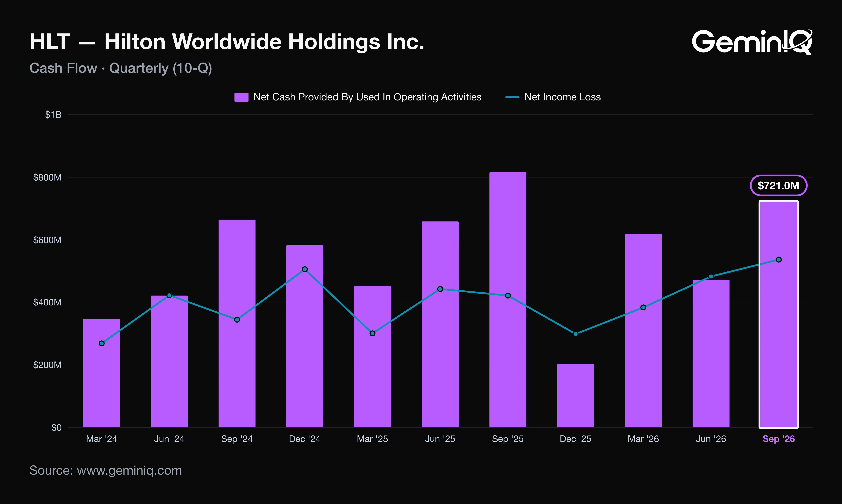Click the Jun '25 net income data point
Viewport: 842px width, 504px height.
coord(440,289)
